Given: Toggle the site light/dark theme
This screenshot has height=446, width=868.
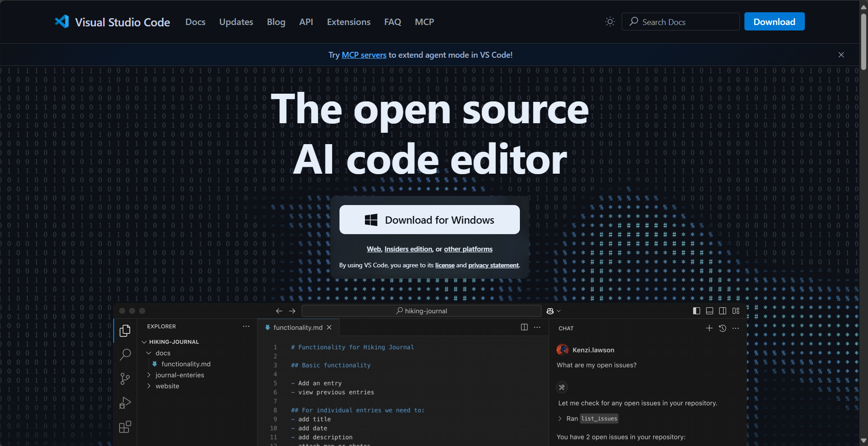Looking at the screenshot, I should tap(610, 22).
